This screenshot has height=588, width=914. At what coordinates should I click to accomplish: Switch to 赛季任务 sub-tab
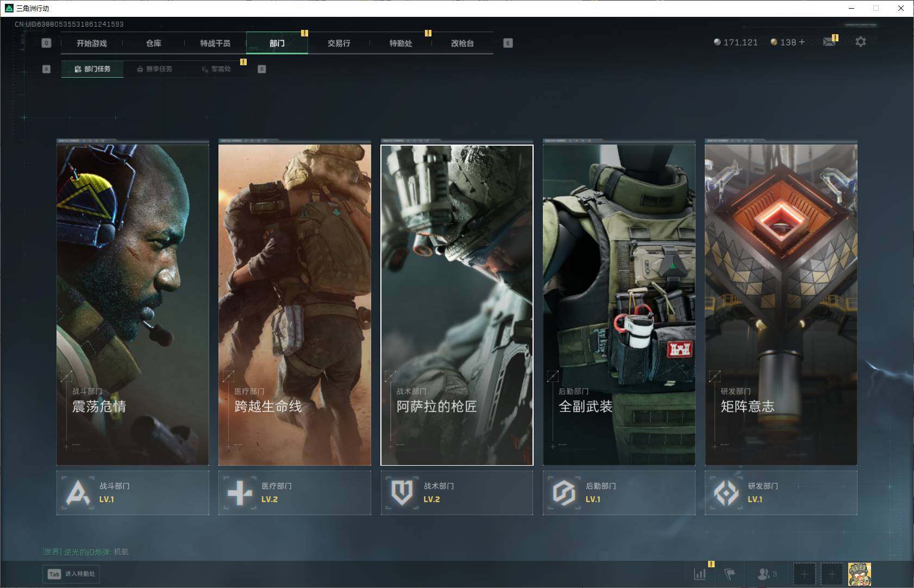pyautogui.click(x=154, y=69)
